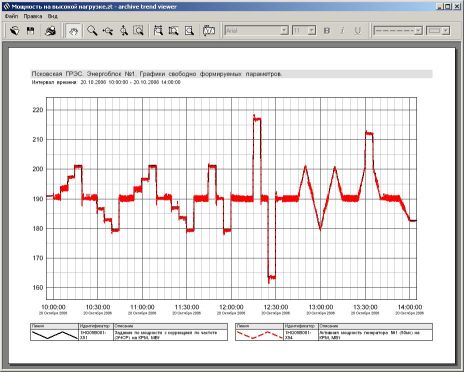
Task: Click the 12:00:00 time axis label
Action: 231,307
